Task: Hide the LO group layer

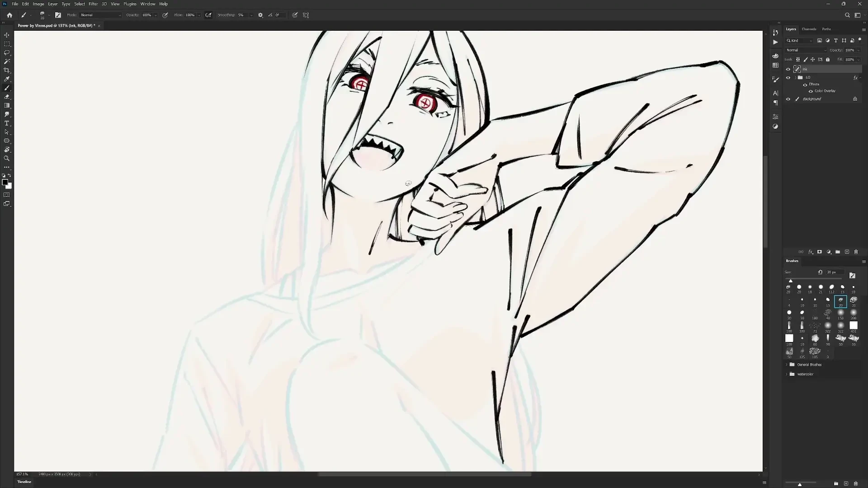Action: click(788, 78)
